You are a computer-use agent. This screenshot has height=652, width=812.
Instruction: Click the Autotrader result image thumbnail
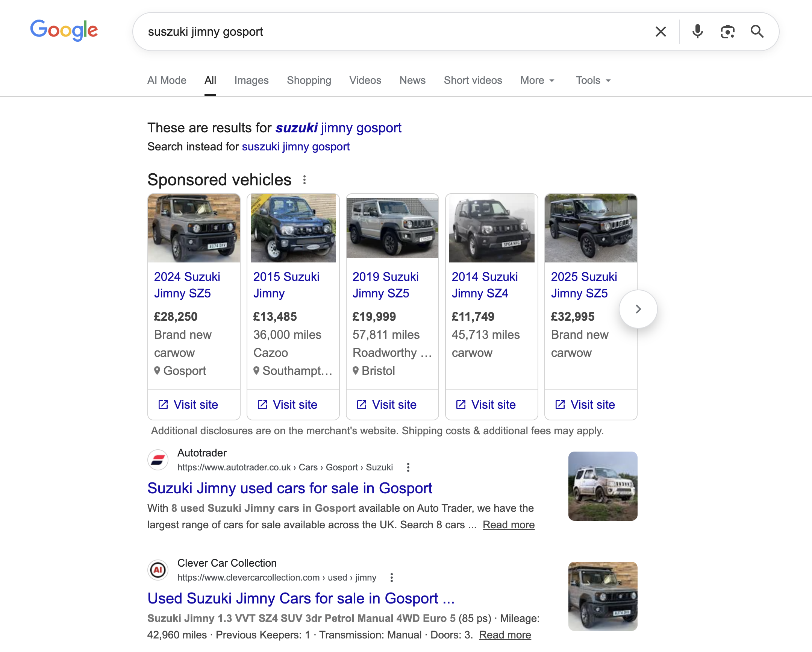coord(603,486)
